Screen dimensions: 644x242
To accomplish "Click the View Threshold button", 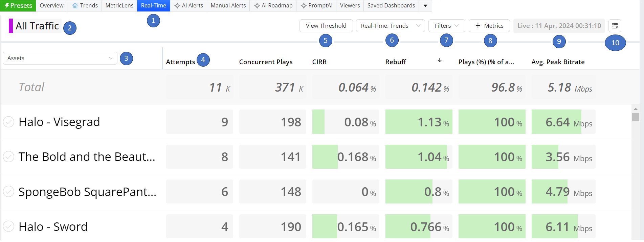I will [x=326, y=26].
